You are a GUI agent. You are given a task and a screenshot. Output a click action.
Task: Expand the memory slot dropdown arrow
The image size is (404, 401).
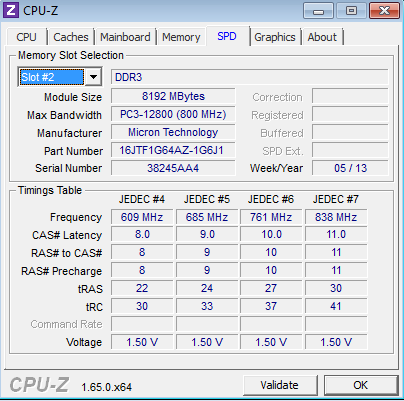93,77
